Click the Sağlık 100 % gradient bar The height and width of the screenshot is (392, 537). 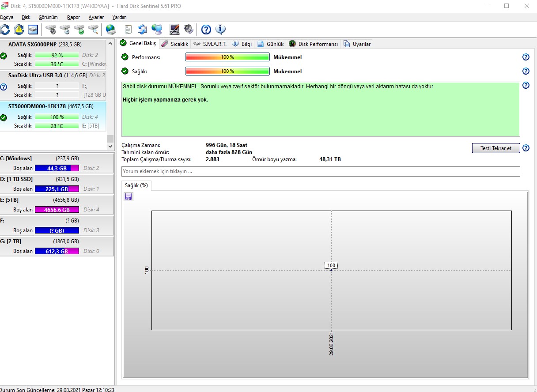coord(227,71)
